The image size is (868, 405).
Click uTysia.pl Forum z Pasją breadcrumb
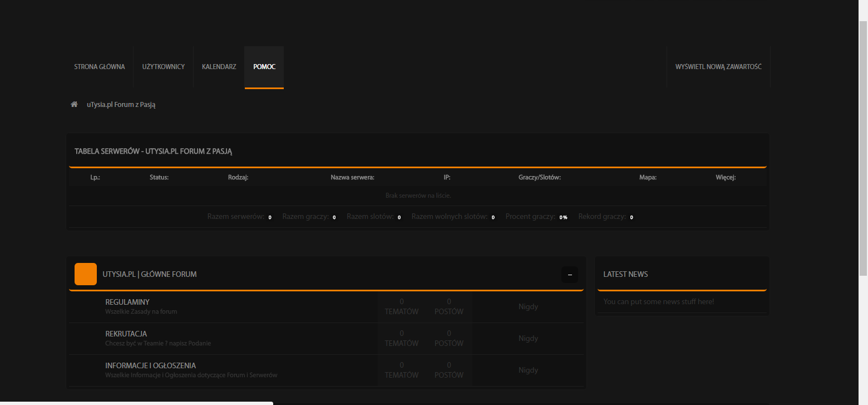[121, 104]
